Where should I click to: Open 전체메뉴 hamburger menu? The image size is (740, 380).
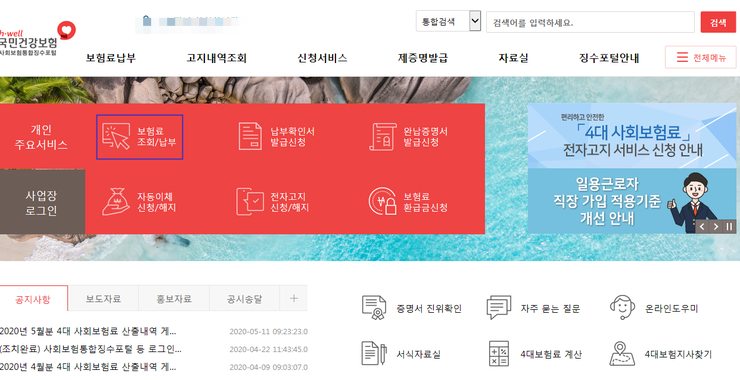click(x=700, y=57)
